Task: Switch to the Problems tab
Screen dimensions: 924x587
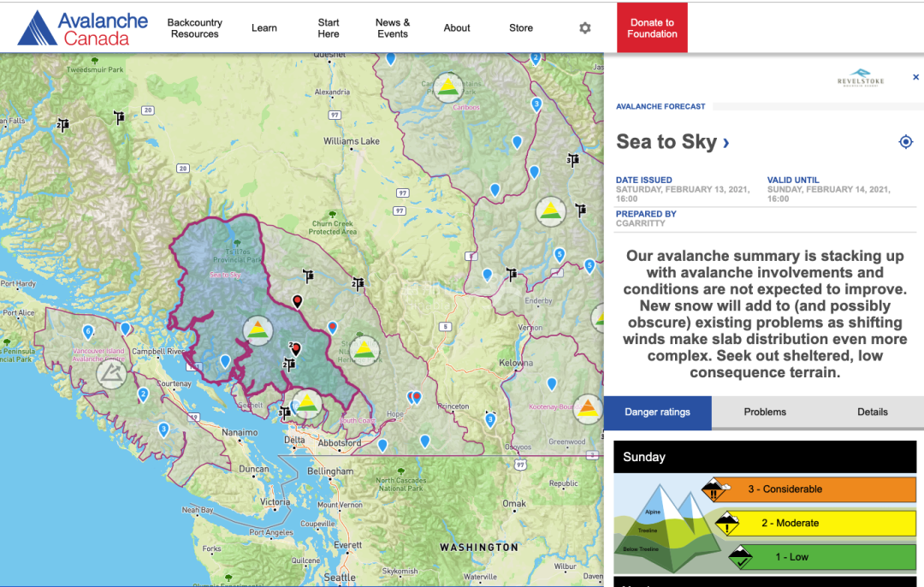Action: pos(765,412)
